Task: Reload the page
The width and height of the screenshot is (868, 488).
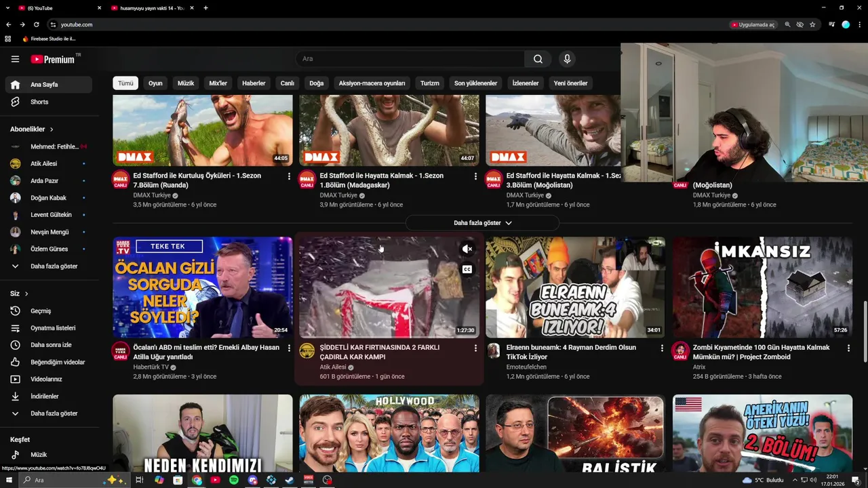Action: coord(36,24)
